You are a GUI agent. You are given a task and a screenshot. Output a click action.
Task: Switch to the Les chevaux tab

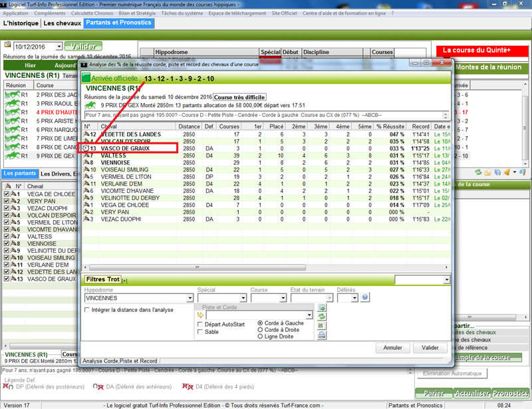pos(63,23)
